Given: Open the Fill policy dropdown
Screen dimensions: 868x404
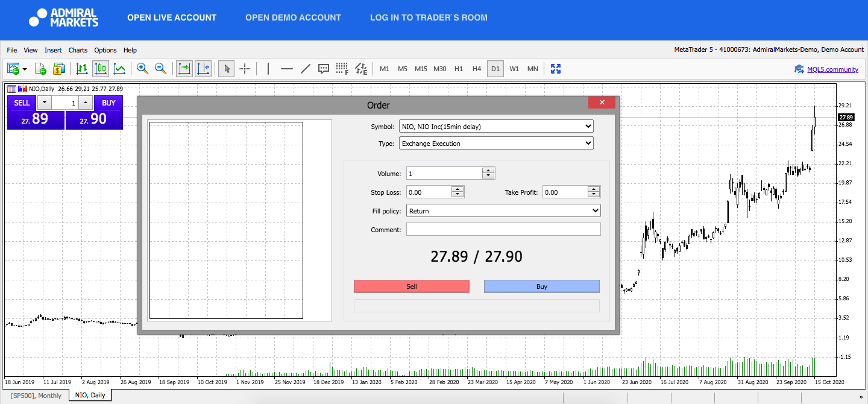Looking at the screenshot, I should pyautogui.click(x=503, y=211).
